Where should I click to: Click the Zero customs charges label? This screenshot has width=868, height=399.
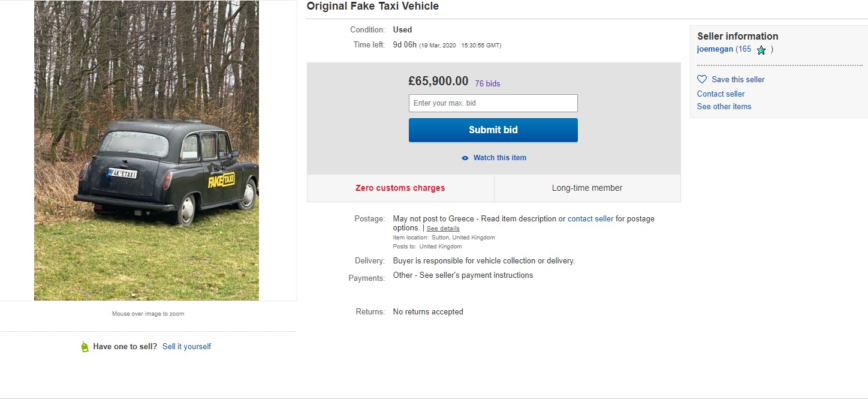[400, 188]
